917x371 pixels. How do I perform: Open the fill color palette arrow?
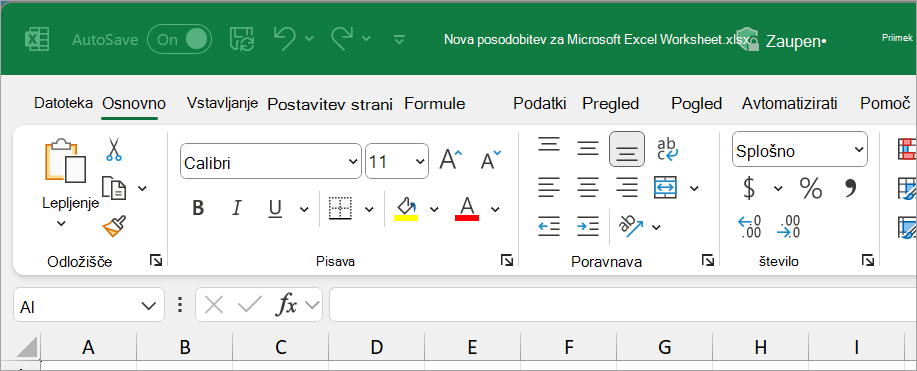pos(434,209)
